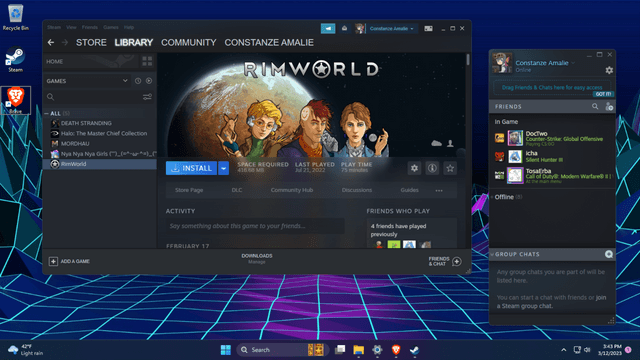The image size is (640, 360).
Task: Open install options dropdown arrow
Action: pos(224,168)
